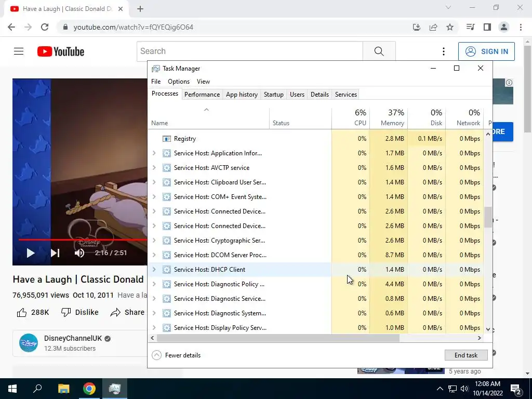Expand Service Host: DCOM Server Process
This screenshot has width=532, height=399.
tap(154, 255)
